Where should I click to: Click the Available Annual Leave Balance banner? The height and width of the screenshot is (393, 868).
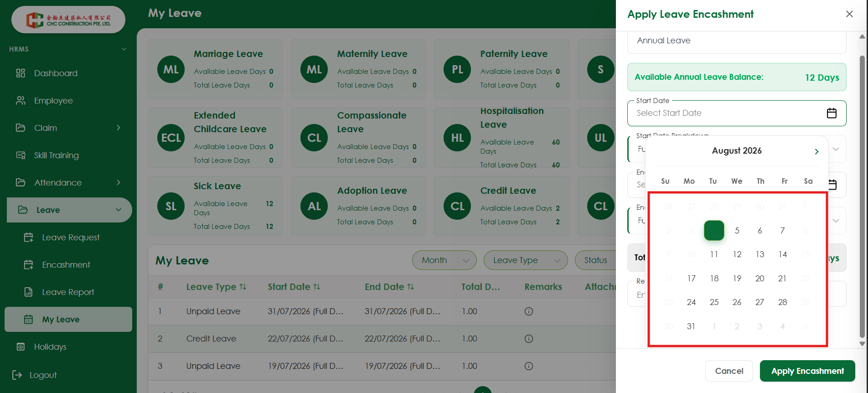click(737, 77)
